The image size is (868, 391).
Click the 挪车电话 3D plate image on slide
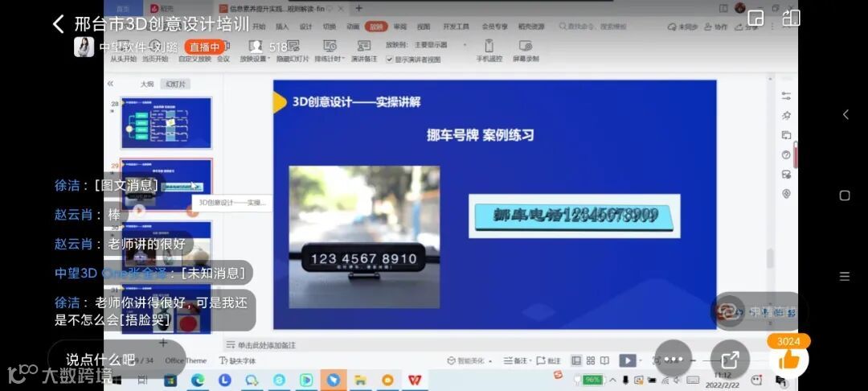(575, 216)
